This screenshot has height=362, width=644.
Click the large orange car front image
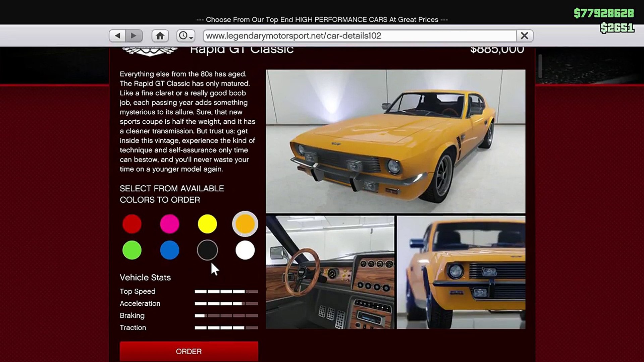pos(395,141)
